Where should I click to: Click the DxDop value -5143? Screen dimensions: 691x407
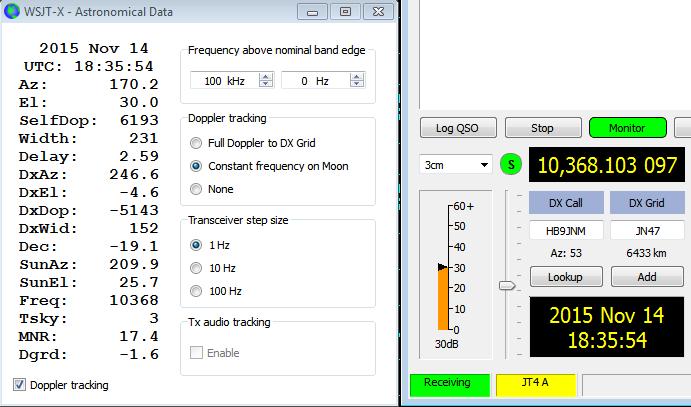tap(134, 211)
